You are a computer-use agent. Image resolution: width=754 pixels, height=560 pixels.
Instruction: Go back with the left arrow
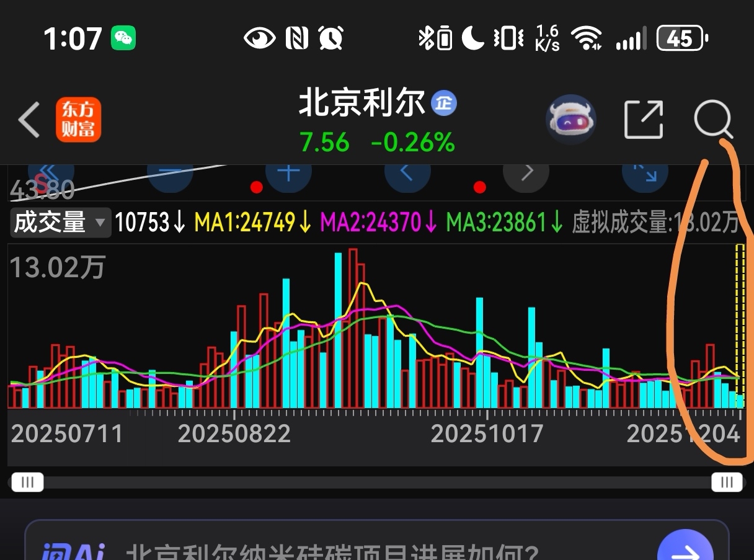pos(29,120)
